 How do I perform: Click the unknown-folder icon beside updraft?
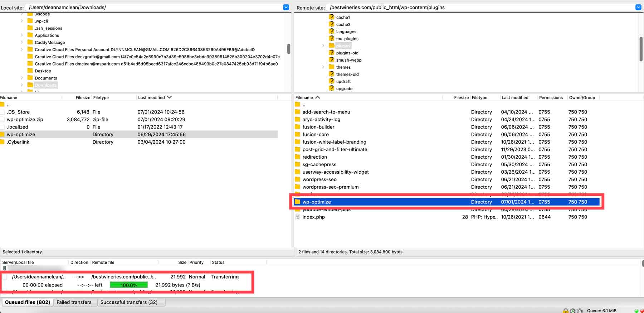[331, 81]
